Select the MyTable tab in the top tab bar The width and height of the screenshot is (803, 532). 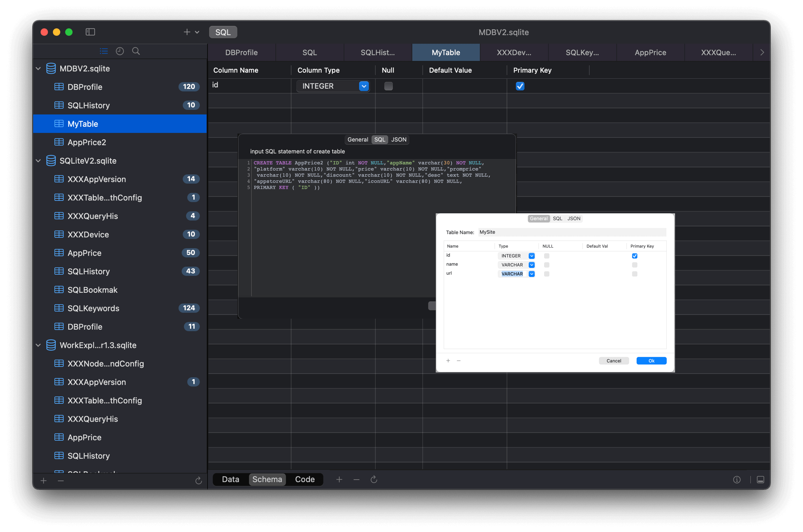446,52
